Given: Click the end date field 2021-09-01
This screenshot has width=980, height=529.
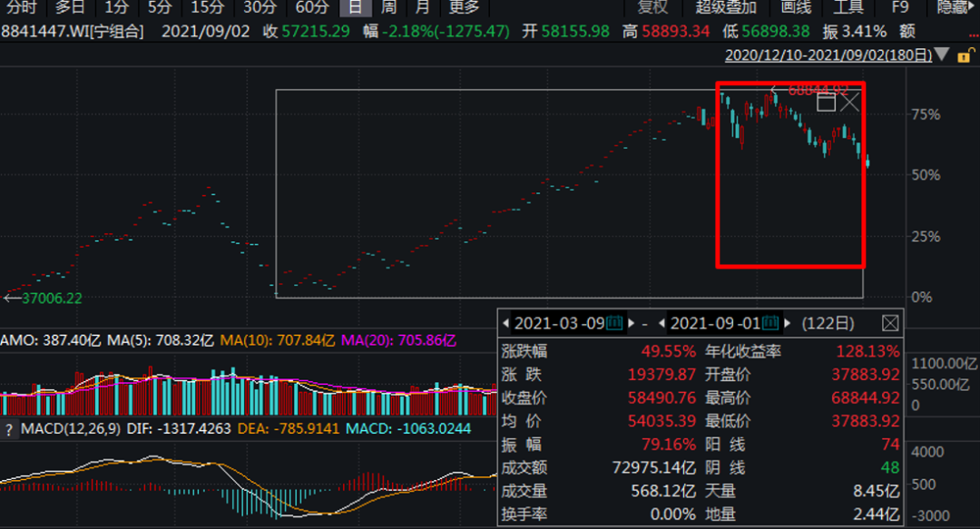Looking at the screenshot, I should 716,323.
